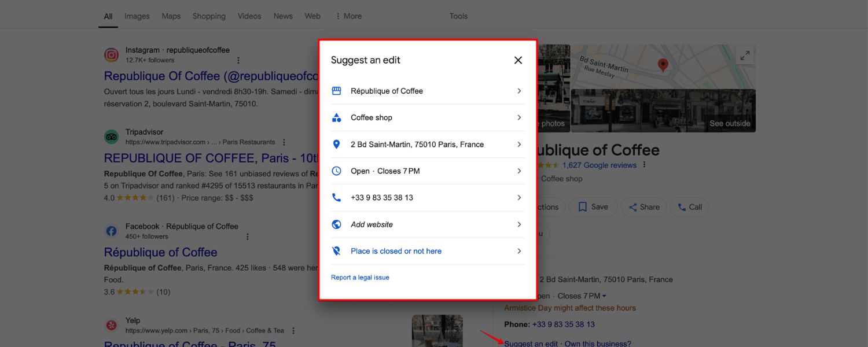Click the category shapes icon beside Coffee shop
Screen dimensions: 868x347
click(x=336, y=117)
